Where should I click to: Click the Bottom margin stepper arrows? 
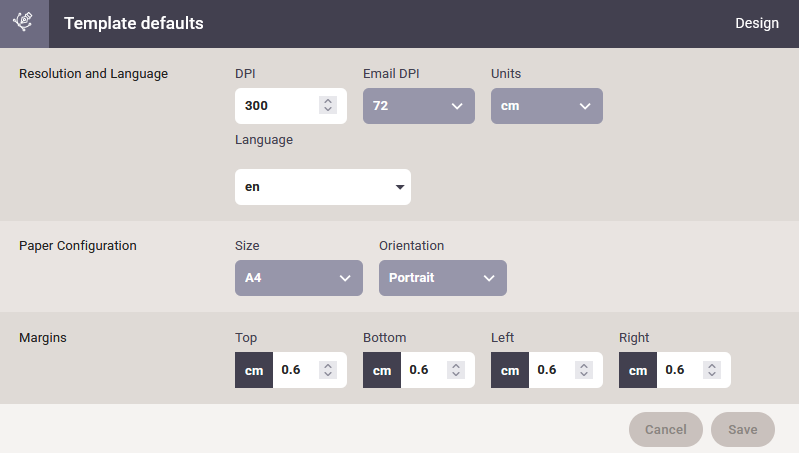456,370
